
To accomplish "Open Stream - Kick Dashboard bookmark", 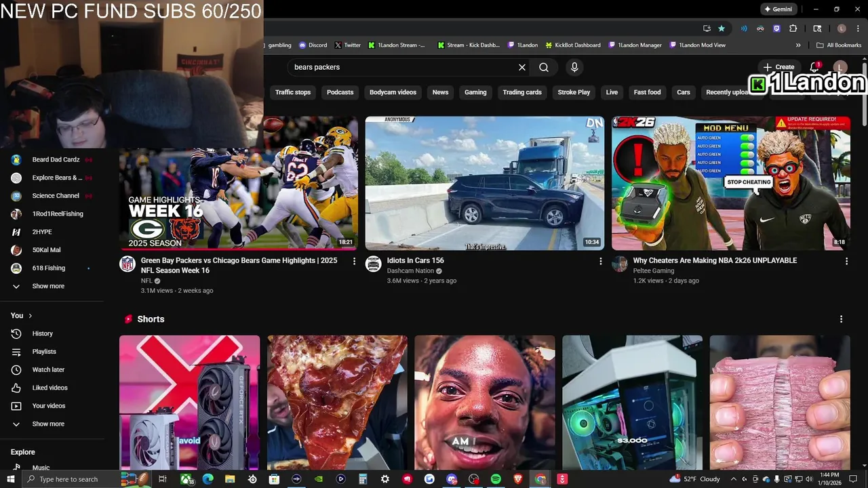I will coord(468,45).
